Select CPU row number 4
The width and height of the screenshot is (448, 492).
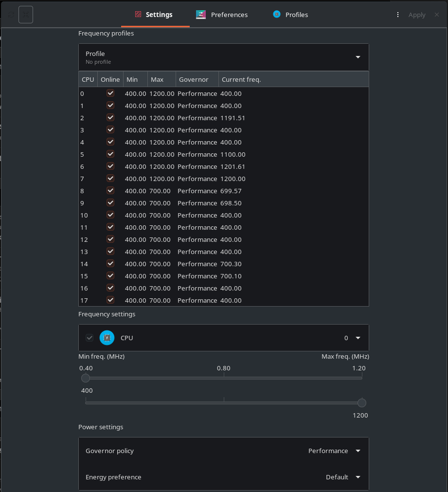tap(82, 143)
